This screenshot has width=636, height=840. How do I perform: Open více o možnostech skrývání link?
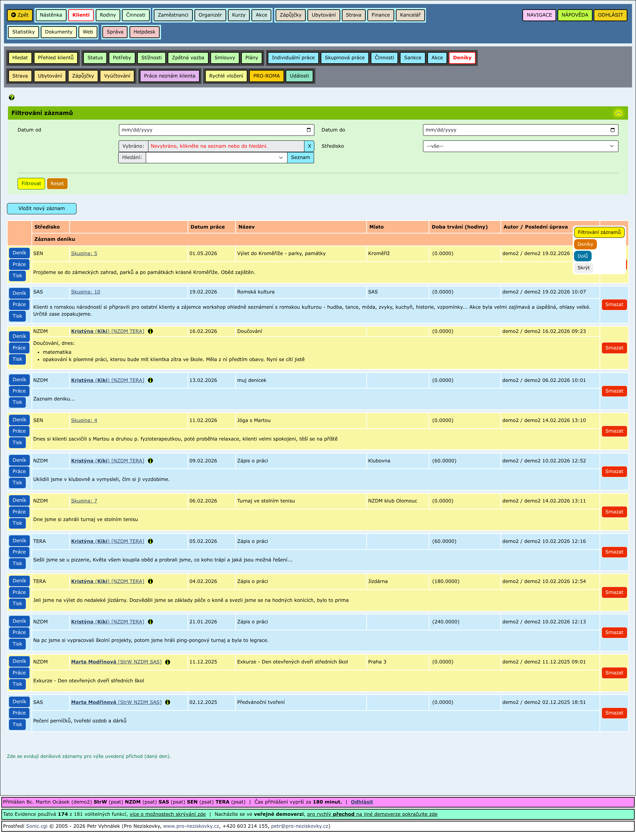tap(167, 814)
